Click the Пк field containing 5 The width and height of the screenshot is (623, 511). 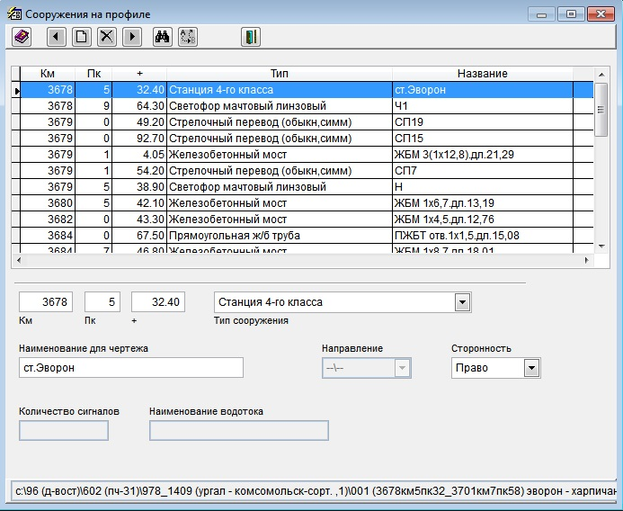click(x=102, y=302)
